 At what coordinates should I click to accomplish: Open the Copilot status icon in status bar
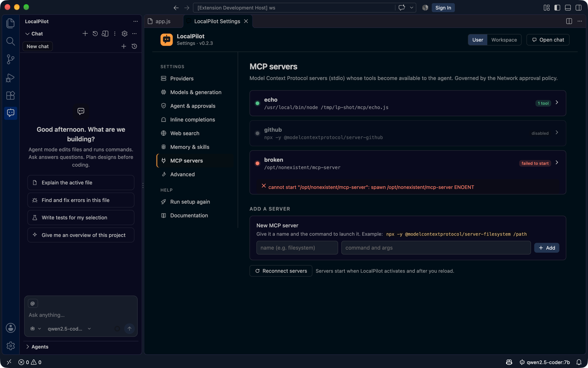(509, 362)
